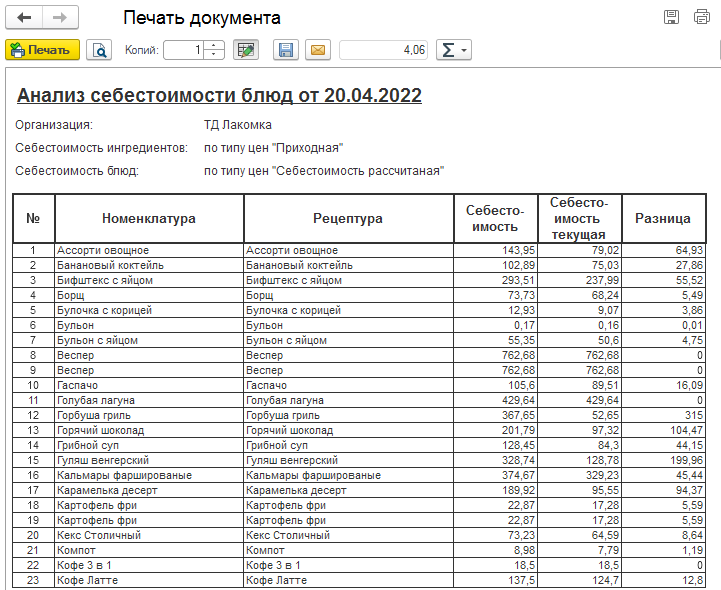Go forward with right arrow

coord(59,18)
